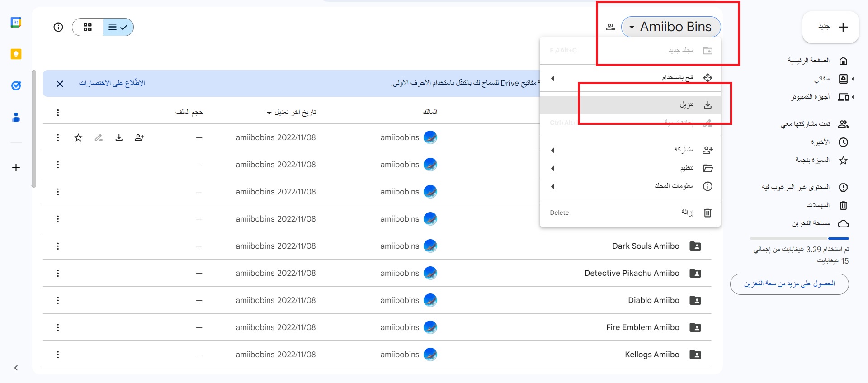
Task: Choose مجلد جديد from the context menu
Action: pos(630,50)
